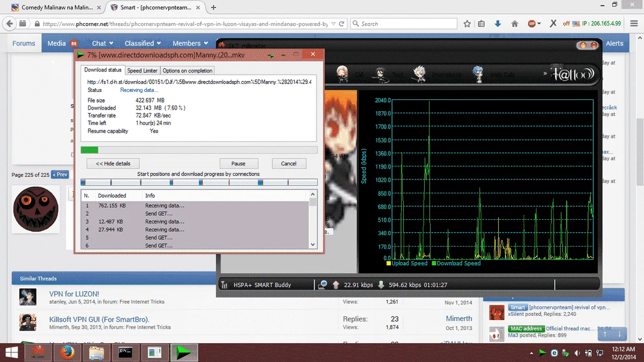The image size is (644, 362).
Task: Click the Hide details button
Action: pos(113,163)
